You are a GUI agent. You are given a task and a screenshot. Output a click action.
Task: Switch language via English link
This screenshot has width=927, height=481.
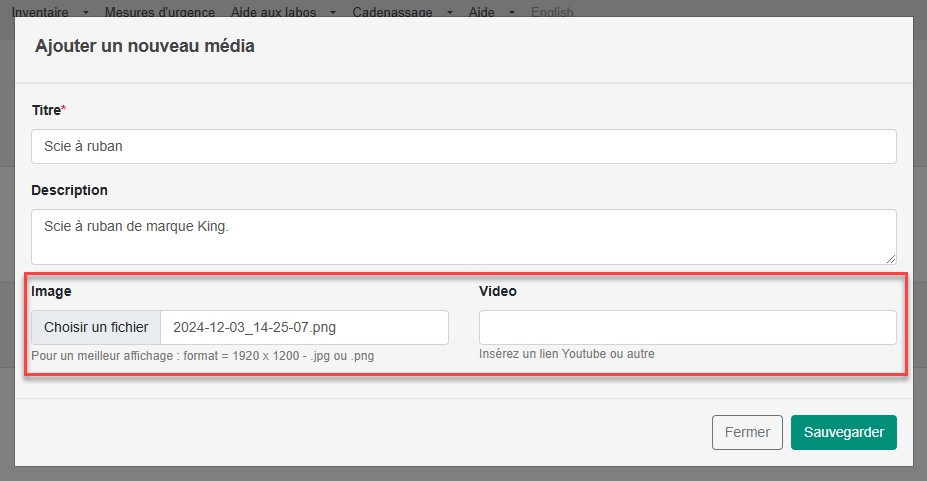(552, 12)
